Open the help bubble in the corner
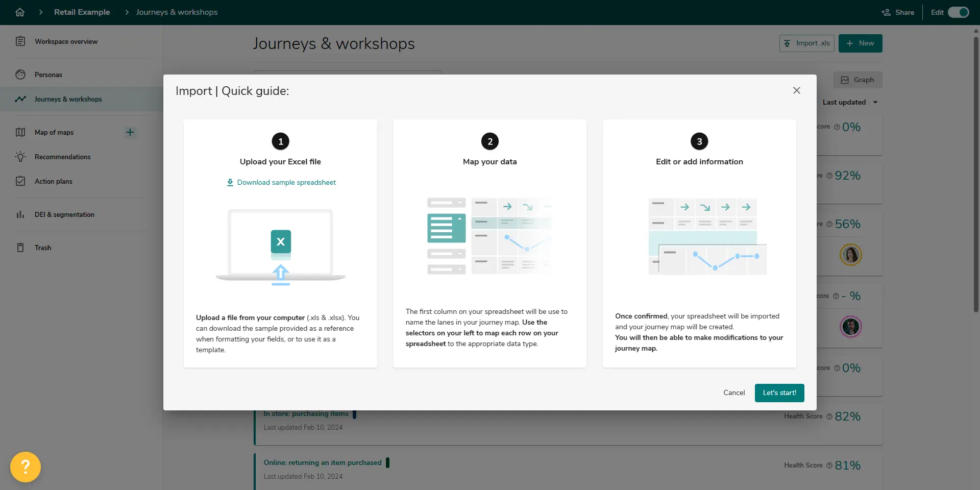 [x=25, y=466]
